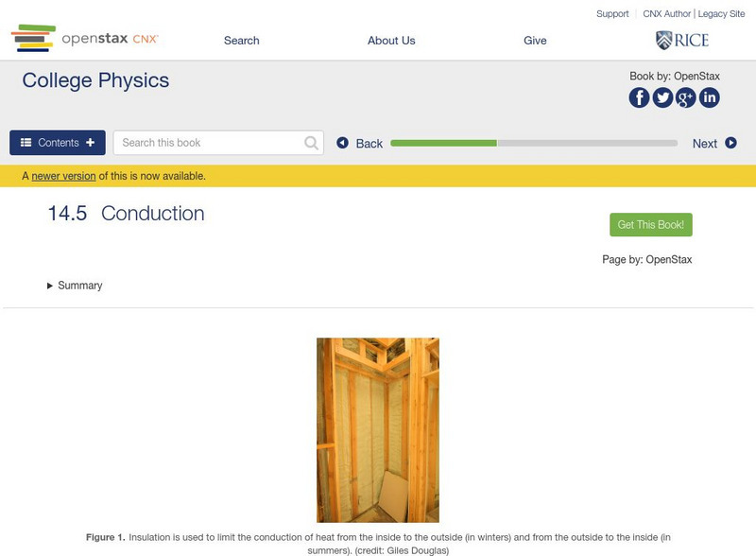Viewport: 756px width, 556px height.
Task: Share the book on Google Plus
Action: tap(686, 97)
